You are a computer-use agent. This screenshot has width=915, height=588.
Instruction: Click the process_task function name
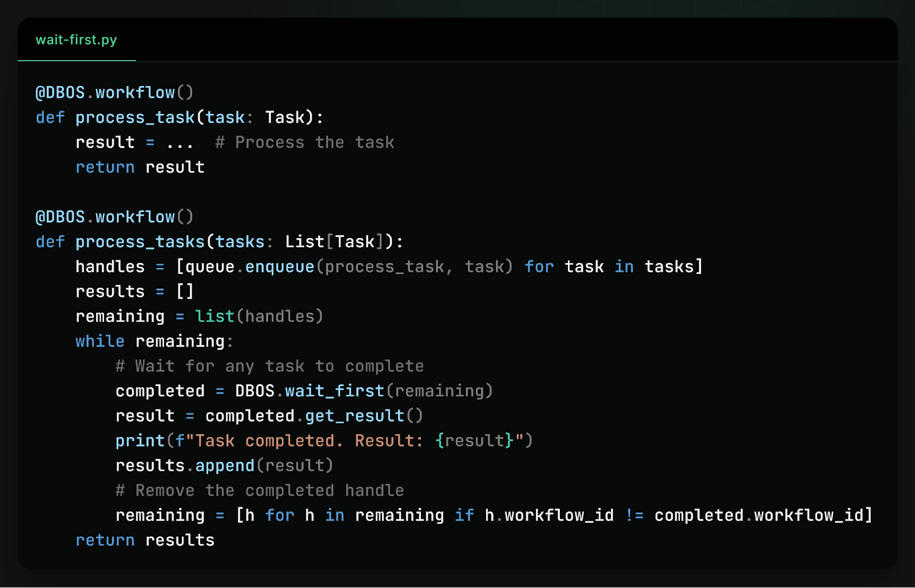pyautogui.click(x=134, y=117)
